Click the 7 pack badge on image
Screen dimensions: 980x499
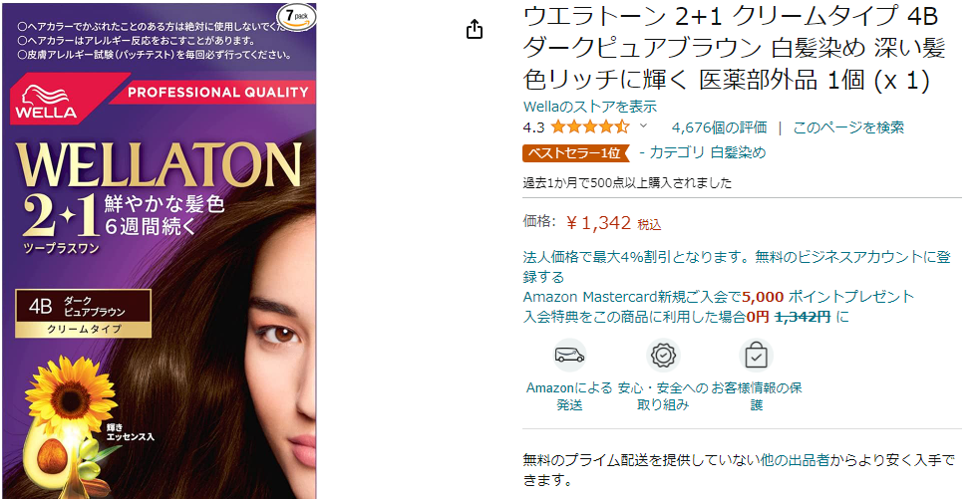[297, 18]
